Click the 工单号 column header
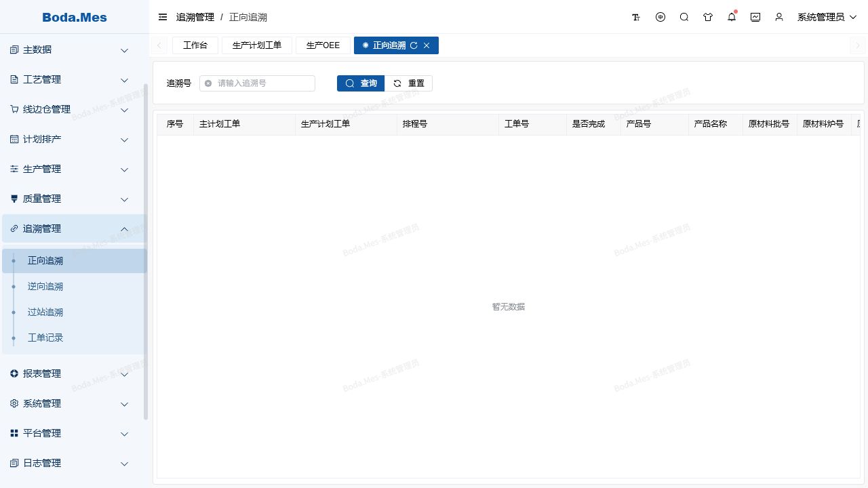 pos(532,124)
